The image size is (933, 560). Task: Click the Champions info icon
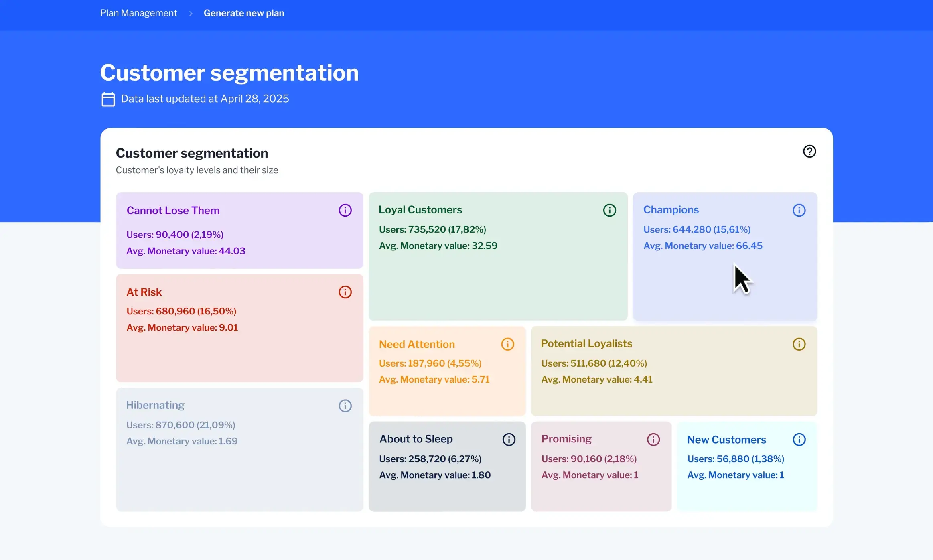click(799, 210)
